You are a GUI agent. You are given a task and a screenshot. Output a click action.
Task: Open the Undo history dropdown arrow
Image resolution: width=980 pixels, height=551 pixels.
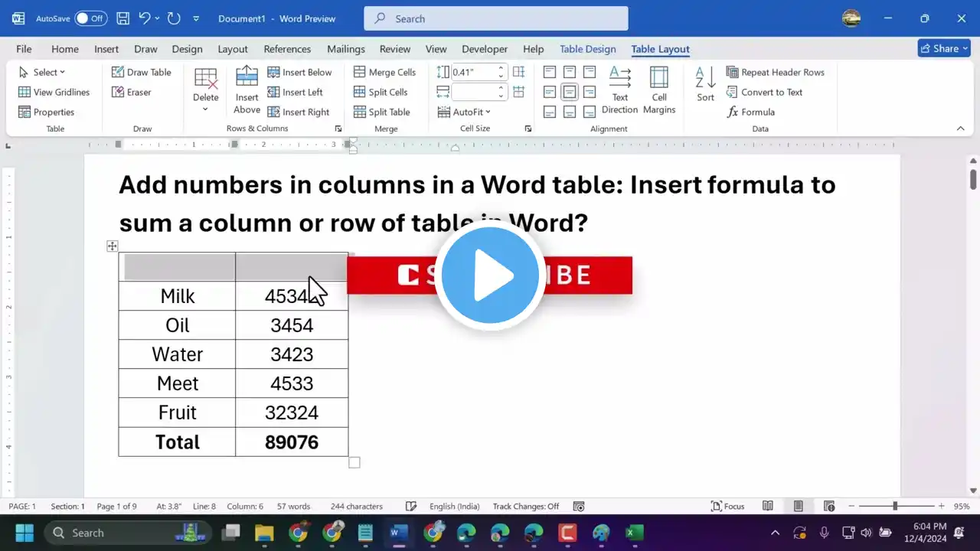(157, 18)
